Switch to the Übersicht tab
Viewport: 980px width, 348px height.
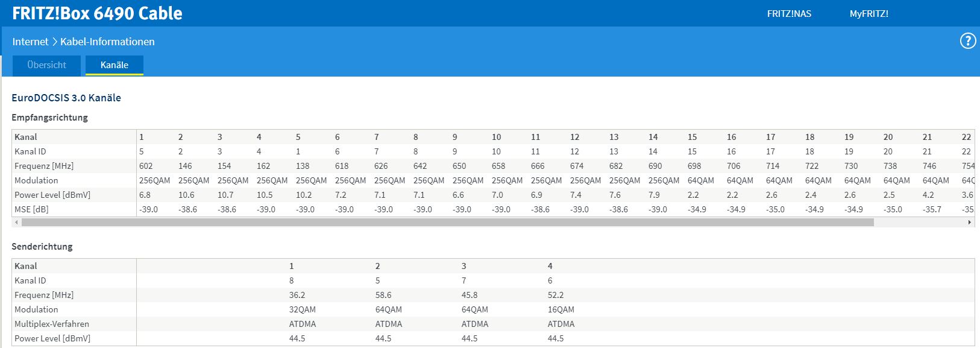pyautogui.click(x=46, y=65)
